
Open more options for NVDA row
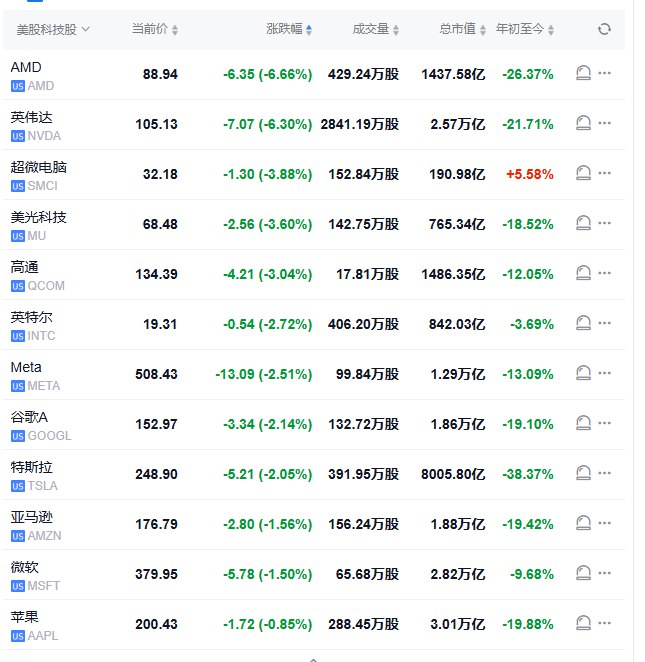pos(604,123)
